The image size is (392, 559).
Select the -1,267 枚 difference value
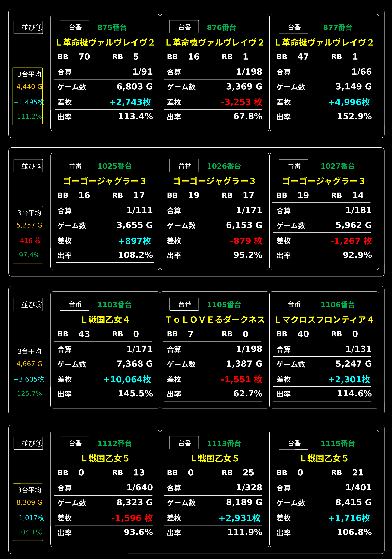tap(351, 241)
